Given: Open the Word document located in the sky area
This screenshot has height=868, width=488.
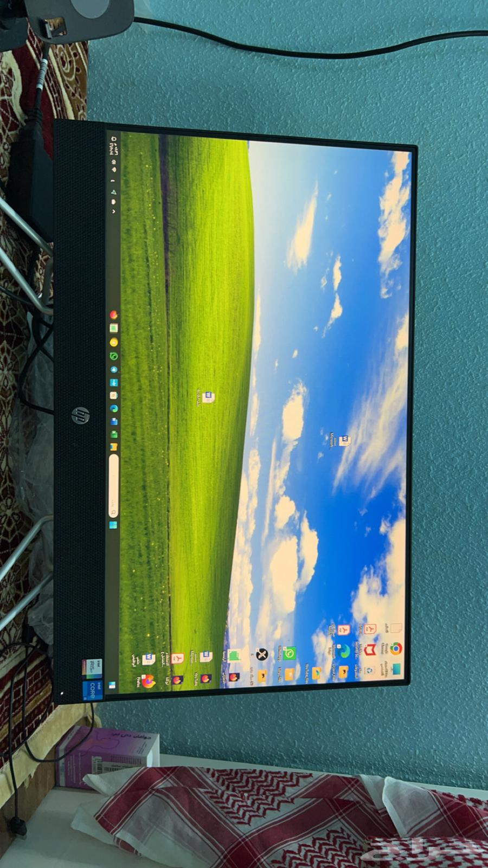Looking at the screenshot, I should point(345,440).
